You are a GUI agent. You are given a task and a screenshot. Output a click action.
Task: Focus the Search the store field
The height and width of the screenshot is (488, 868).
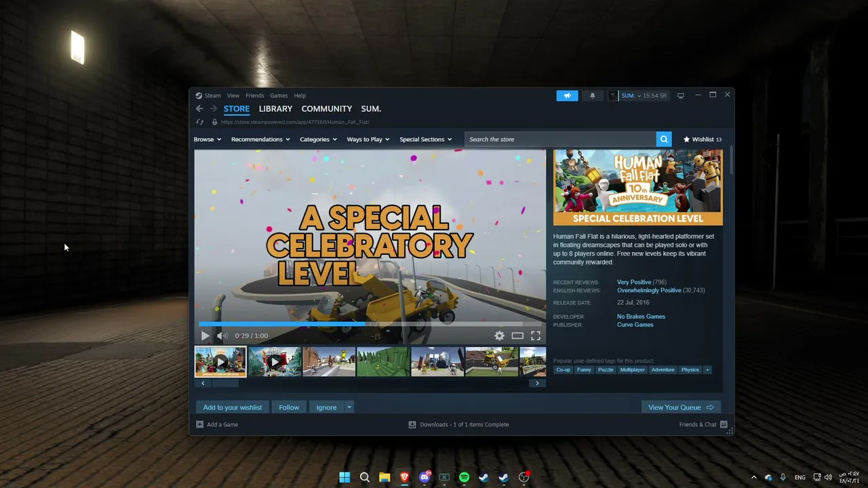tap(560, 139)
